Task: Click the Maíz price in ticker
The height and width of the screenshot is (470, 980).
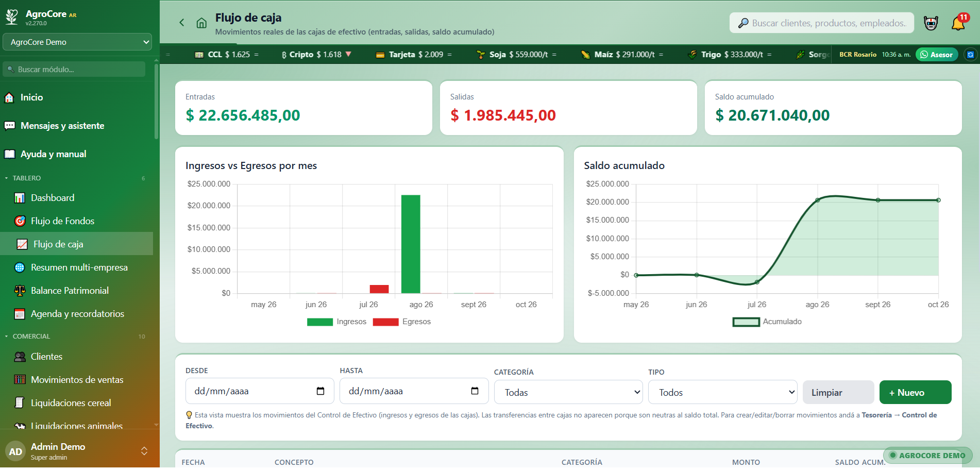Action: pyautogui.click(x=622, y=55)
